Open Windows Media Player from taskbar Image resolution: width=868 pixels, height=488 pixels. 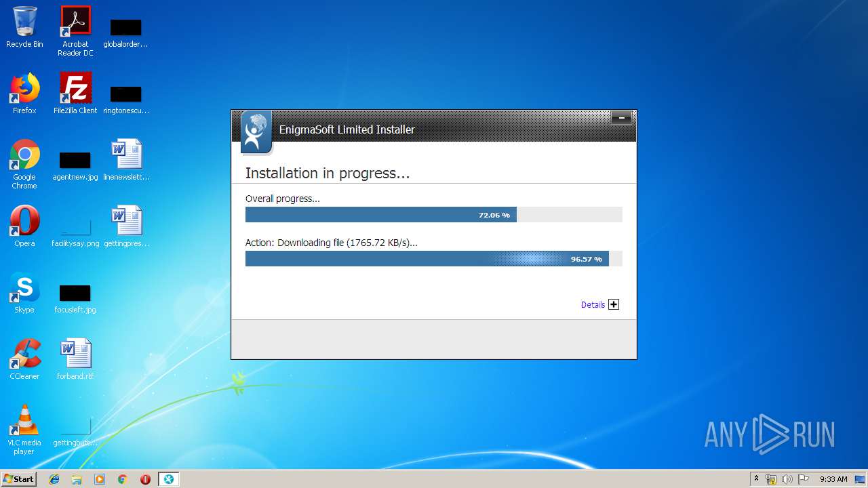point(100,479)
